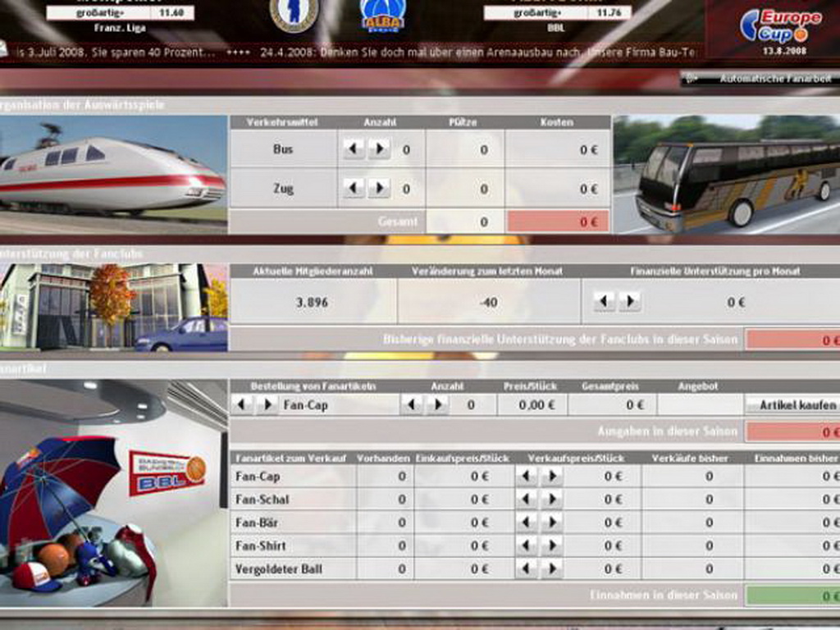Switch to next fan article after Fan-Cap

pyautogui.click(x=267, y=404)
